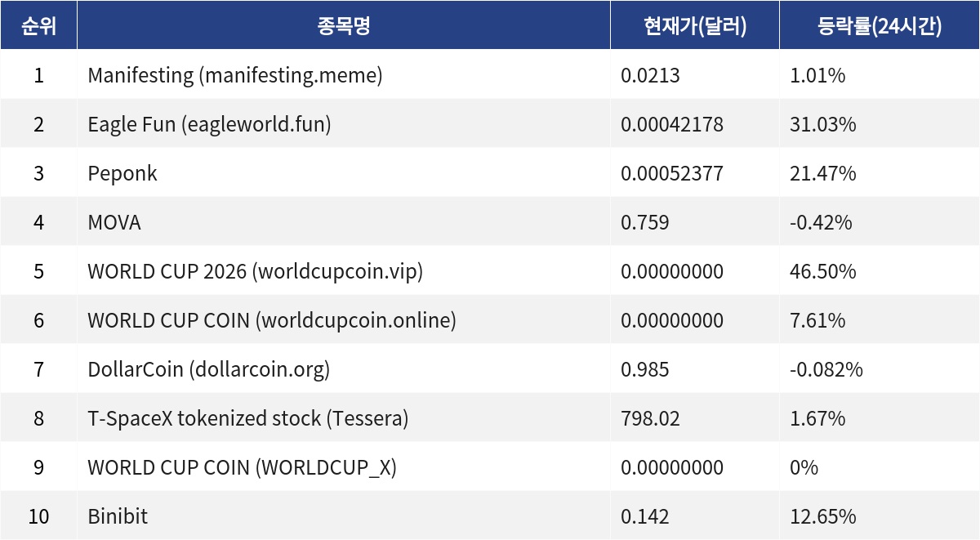Click rank number 7
The height and width of the screenshot is (540, 980).
click(x=38, y=370)
